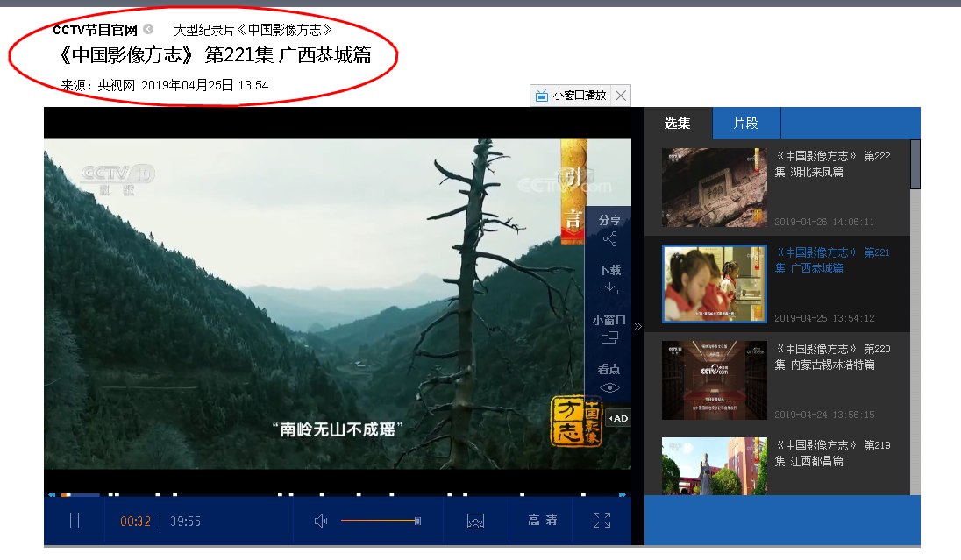Screen dimensions: 961x560
Task: Open 大型纪录片《中国影像方志》 link
Action: (253, 30)
